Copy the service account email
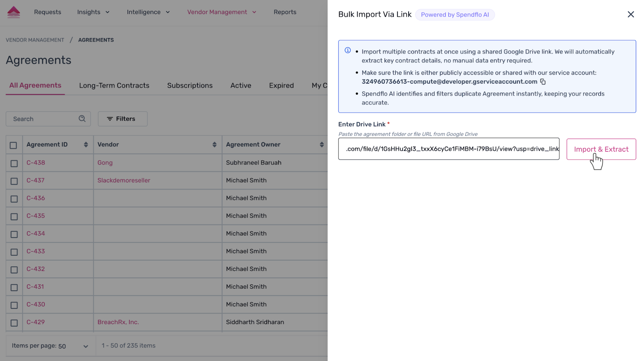The height and width of the screenshot is (361, 644). point(543,82)
